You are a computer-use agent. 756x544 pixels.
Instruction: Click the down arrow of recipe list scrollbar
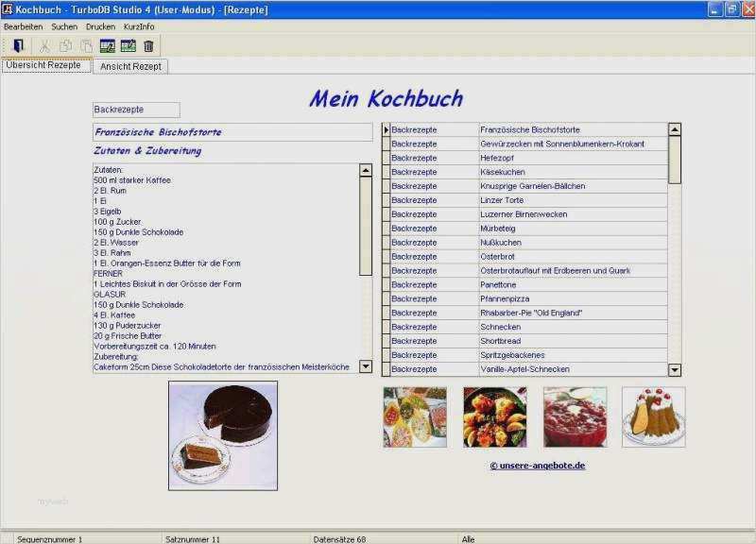tap(675, 369)
